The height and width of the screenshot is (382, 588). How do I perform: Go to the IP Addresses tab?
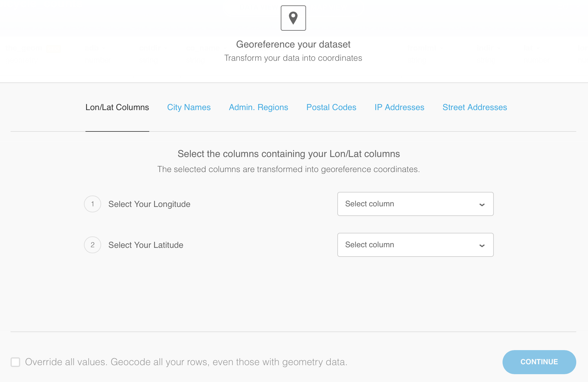(399, 107)
